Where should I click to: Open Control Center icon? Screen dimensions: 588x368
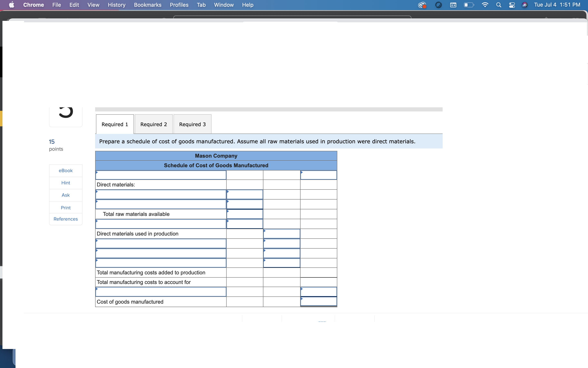512,5
